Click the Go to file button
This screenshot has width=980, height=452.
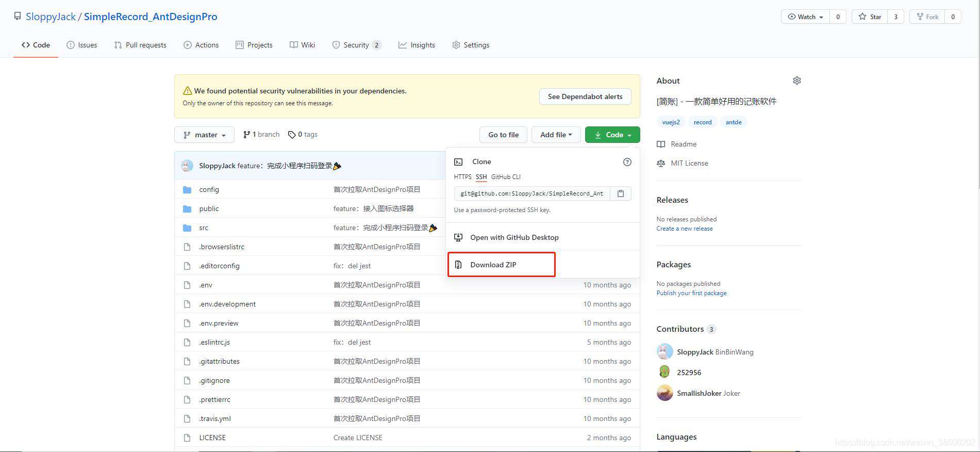[x=504, y=135]
